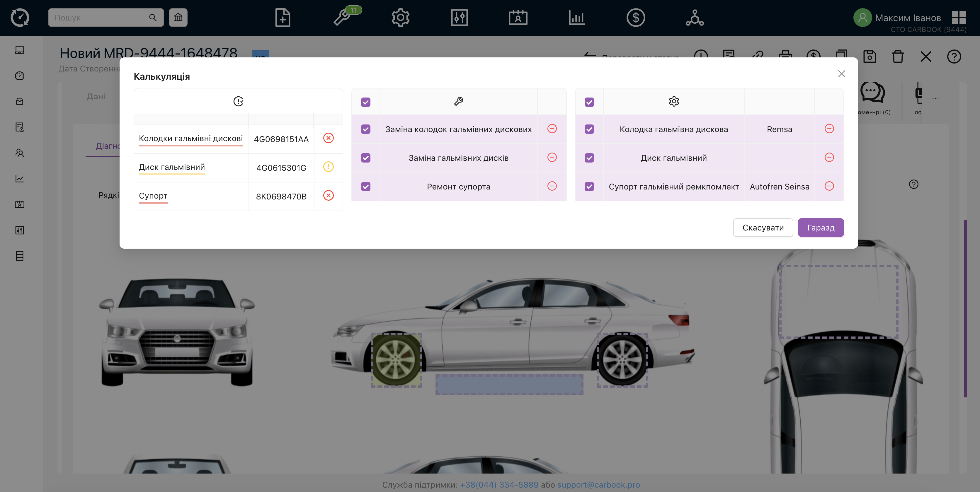Click the bar chart reports icon

pos(577,18)
